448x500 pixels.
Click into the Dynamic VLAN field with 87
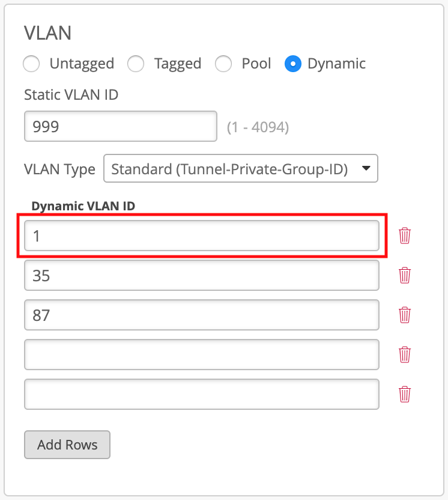(202, 315)
